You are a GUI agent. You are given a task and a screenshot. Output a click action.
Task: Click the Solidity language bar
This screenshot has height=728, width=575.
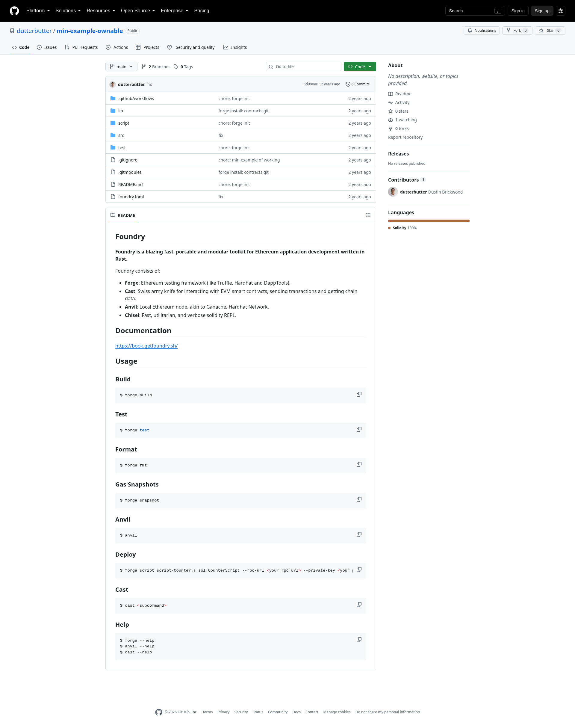(x=429, y=221)
